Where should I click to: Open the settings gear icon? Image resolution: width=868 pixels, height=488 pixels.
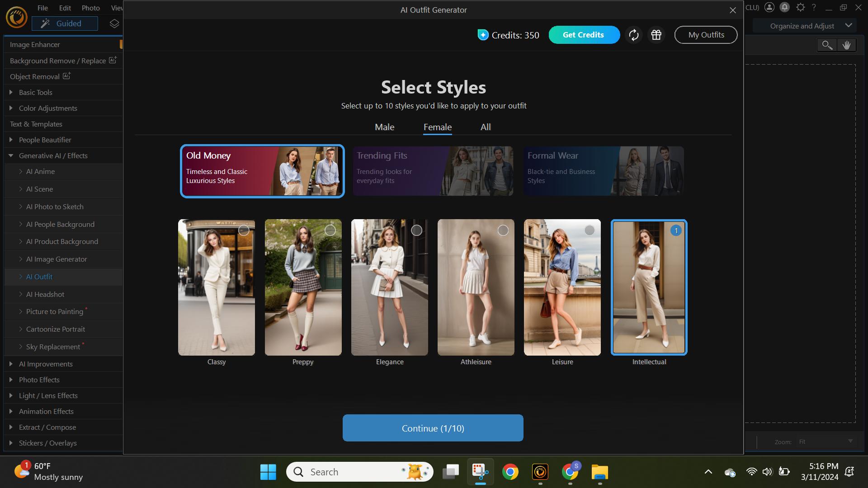coord(800,7)
